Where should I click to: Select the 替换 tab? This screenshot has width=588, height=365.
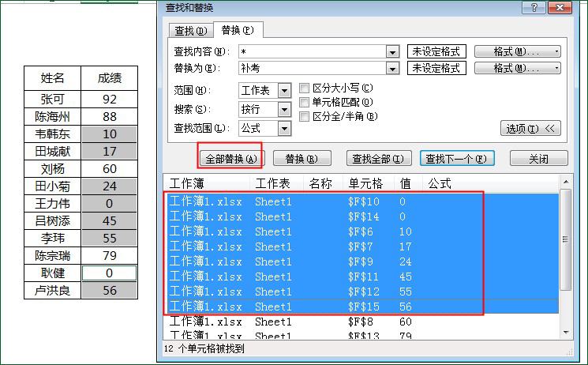click(x=238, y=30)
